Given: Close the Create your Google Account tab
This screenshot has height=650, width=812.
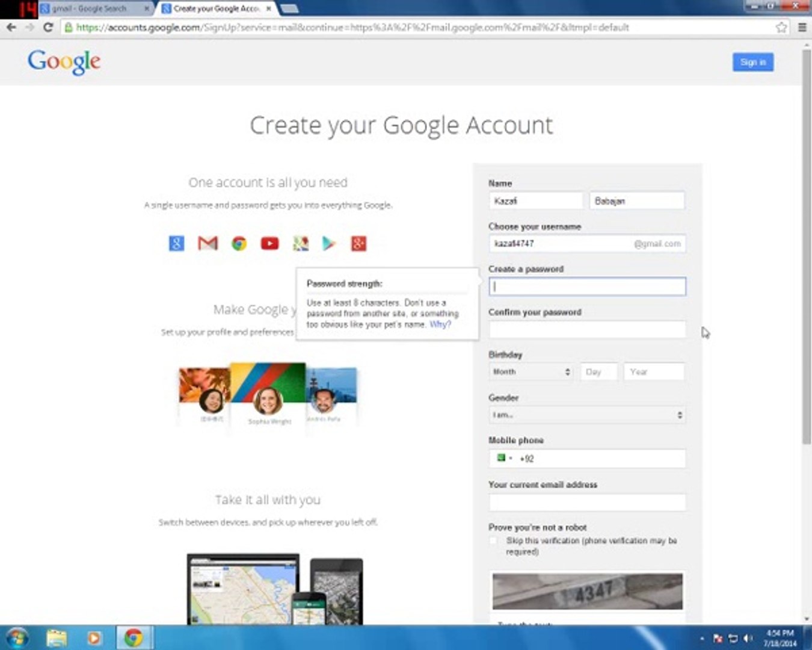Looking at the screenshot, I should (269, 9).
